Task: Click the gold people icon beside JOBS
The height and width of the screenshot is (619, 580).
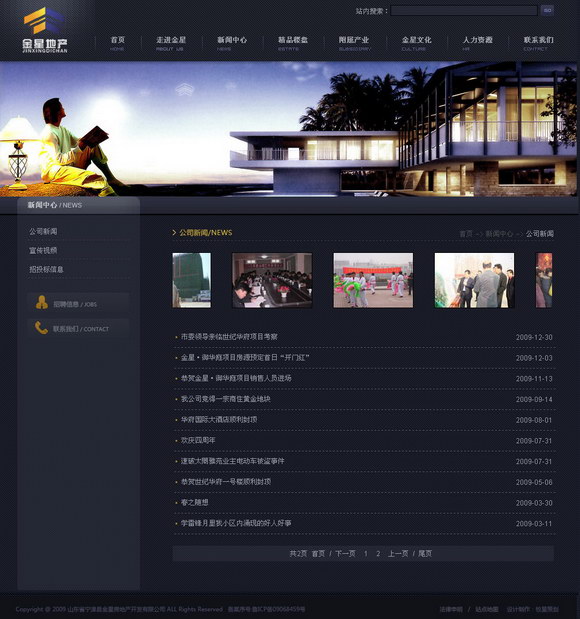Action: (x=41, y=302)
